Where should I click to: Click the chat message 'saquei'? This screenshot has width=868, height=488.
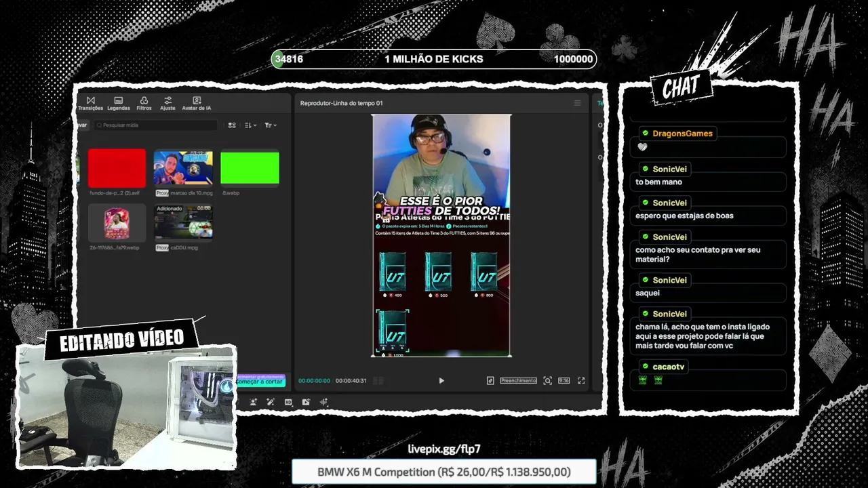(x=648, y=293)
